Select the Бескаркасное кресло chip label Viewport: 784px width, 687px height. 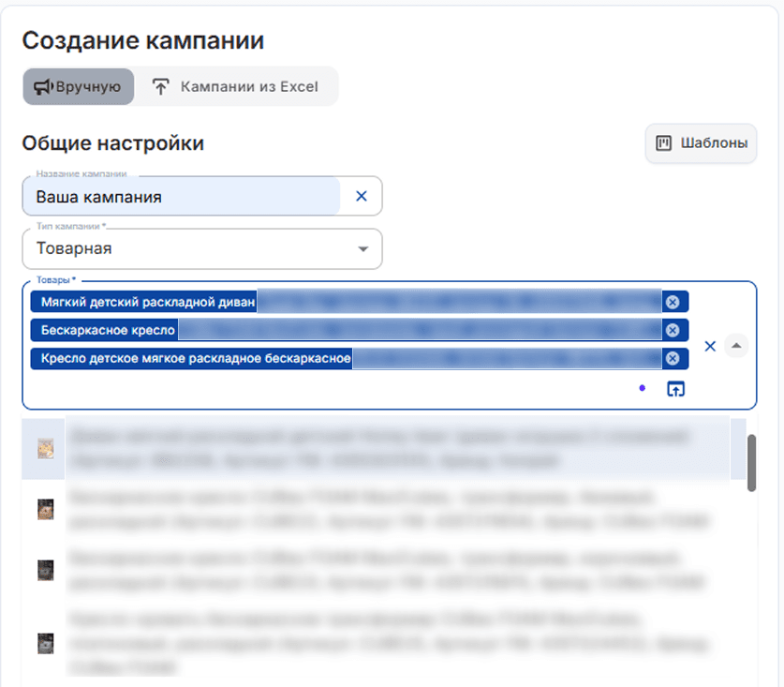click(108, 330)
